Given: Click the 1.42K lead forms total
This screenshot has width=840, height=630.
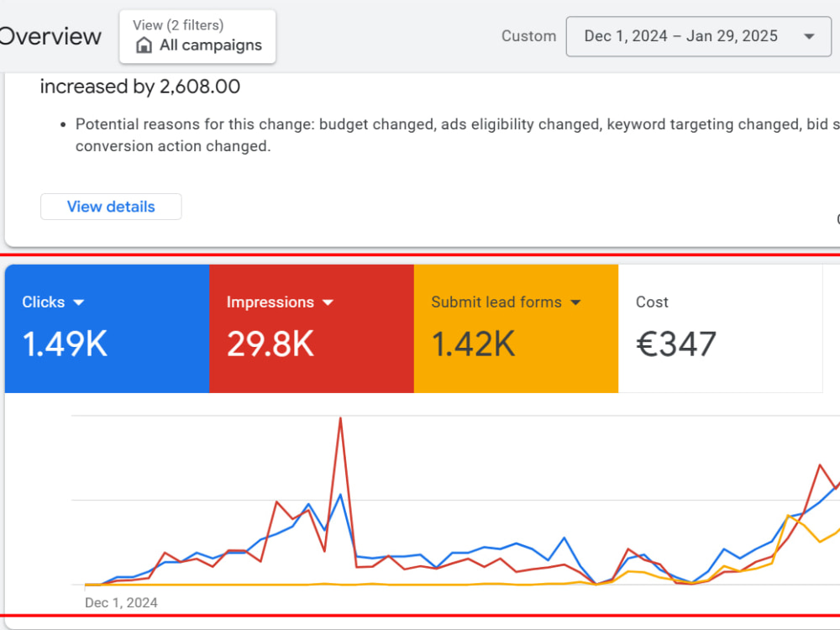Looking at the screenshot, I should point(474,344).
